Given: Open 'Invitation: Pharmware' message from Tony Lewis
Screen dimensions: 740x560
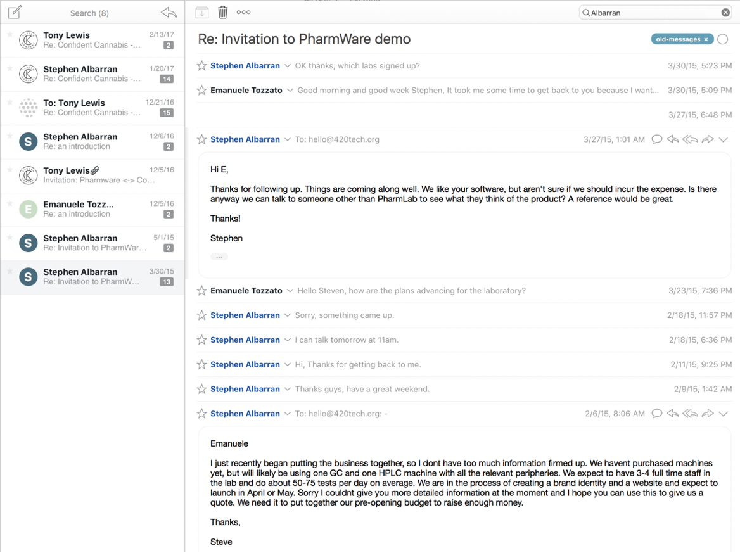Looking at the screenshot, I should 92,175.
